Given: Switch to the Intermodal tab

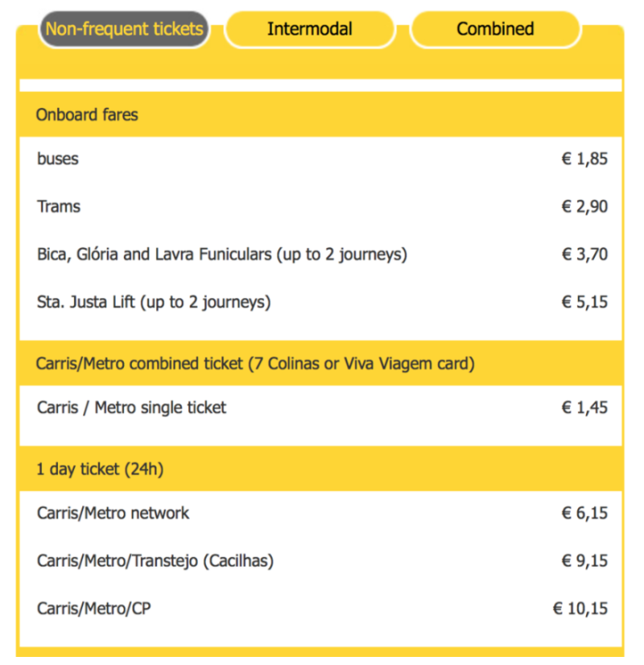Looking at the screenshot, I should point(310,29).
